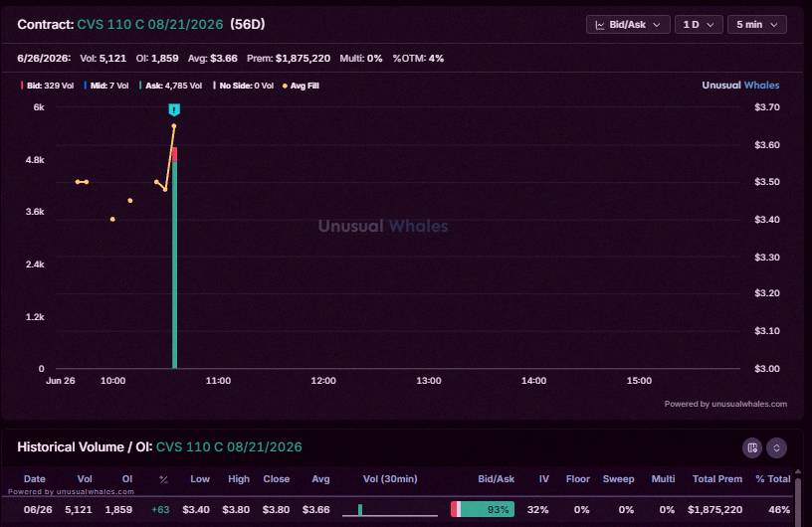812x527 pixels.
Task: Click the CVS 110 C link in Historical Volume heading
Action: pyautogui.click(x=229, y=446)
